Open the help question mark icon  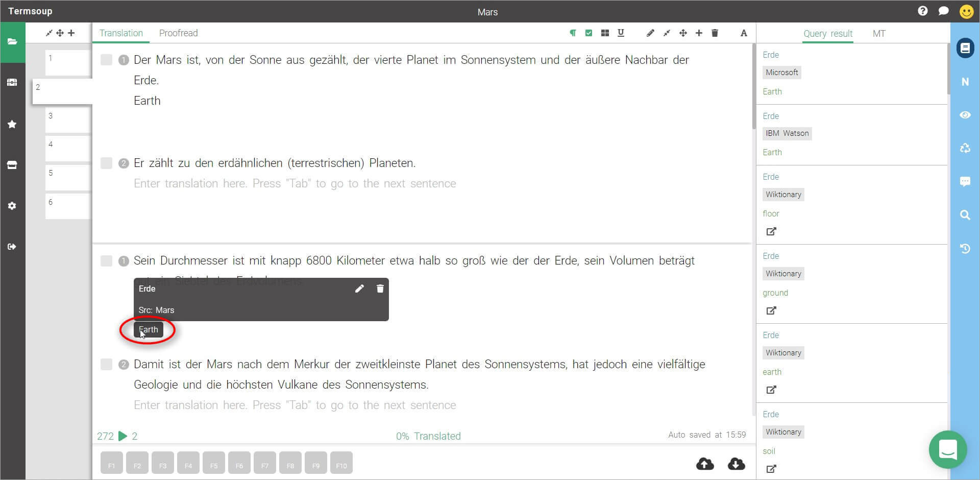pyautogui.click(x=922, y=11)
